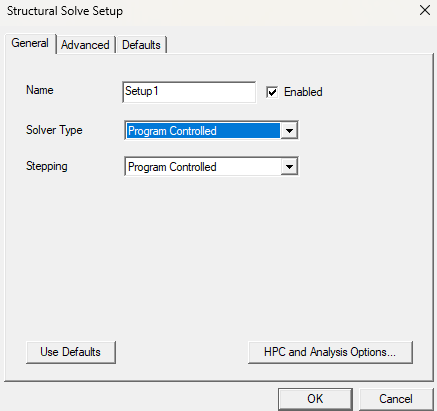The width and height of the screenshot is (437, 411).
Task: Click the empty General tab panel area
Action: [218, 257]
